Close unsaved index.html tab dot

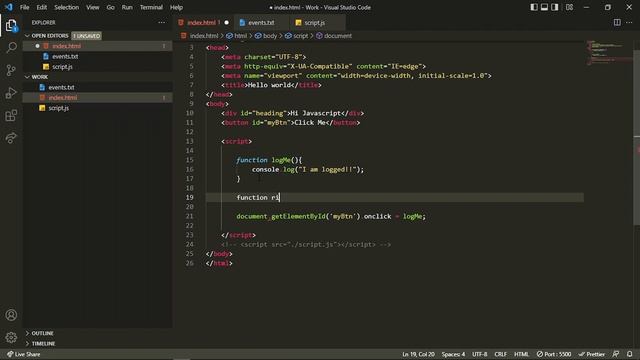click(227, 23)
